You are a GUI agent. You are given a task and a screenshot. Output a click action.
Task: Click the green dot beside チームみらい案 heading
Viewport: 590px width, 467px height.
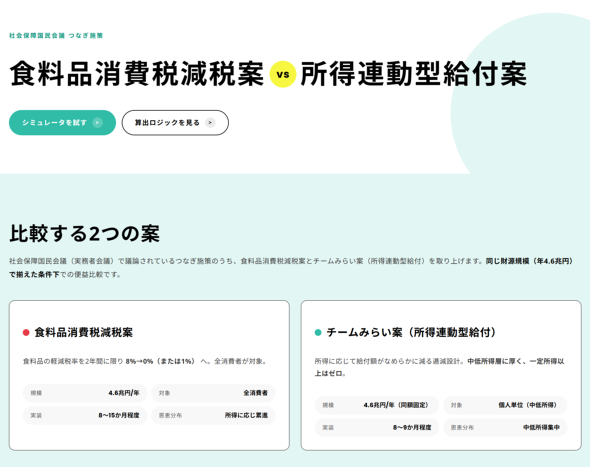[x=318, y=332]
